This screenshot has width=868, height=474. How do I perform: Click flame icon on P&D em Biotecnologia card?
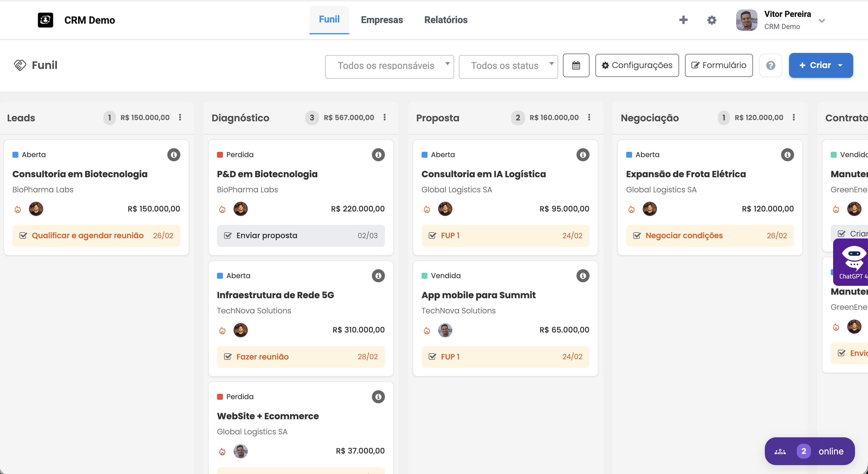pyautogui.click(x=222, y=209)
